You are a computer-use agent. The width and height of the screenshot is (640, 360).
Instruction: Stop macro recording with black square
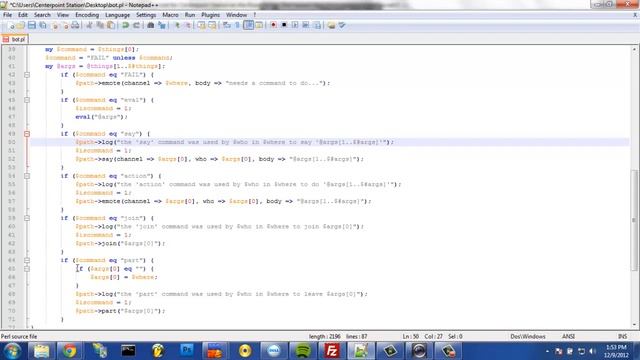click(x=284, y=25)
